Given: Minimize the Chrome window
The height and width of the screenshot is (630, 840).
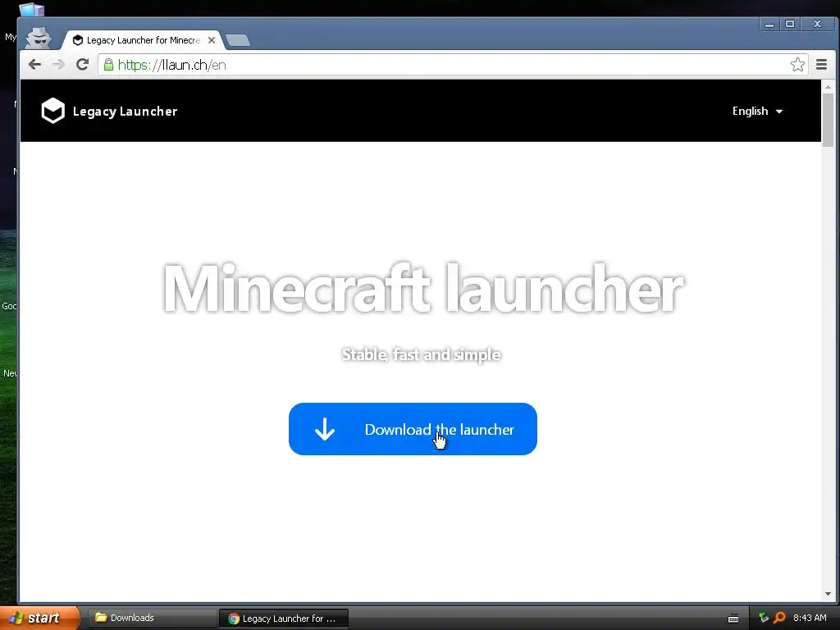Looking at the screenshot, I should click(769, 24).
